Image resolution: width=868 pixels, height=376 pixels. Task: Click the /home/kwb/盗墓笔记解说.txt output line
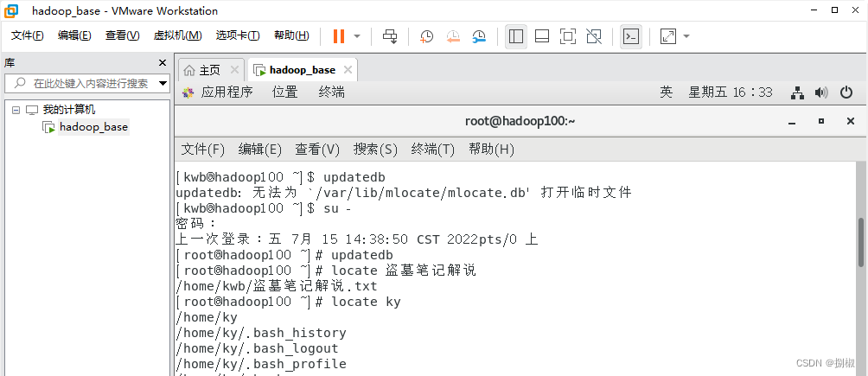click(x=277, y=286)
